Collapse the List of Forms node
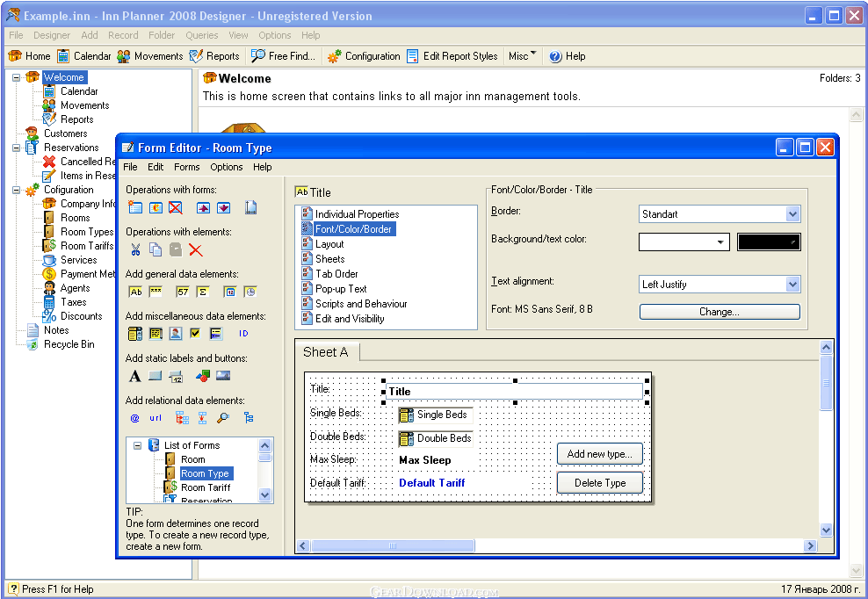This screenshot has height=599, width=868. pyautogui.click(x=137, y=445)
